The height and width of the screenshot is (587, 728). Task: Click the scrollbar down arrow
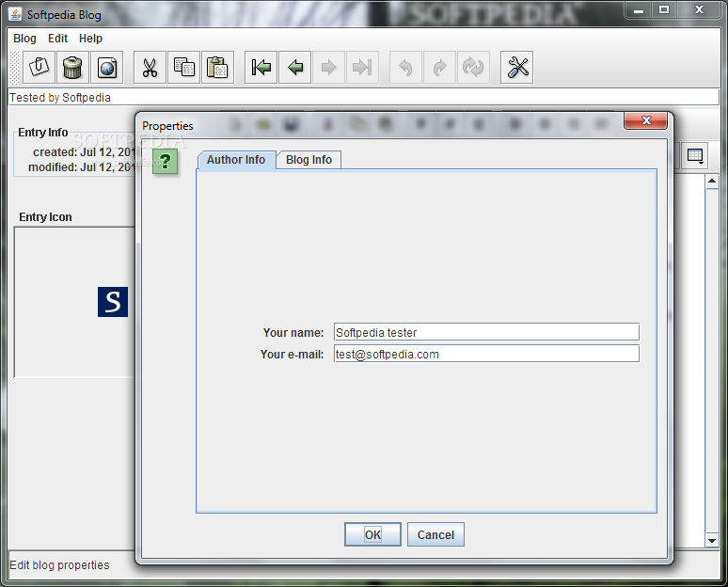tap(712, 540)
